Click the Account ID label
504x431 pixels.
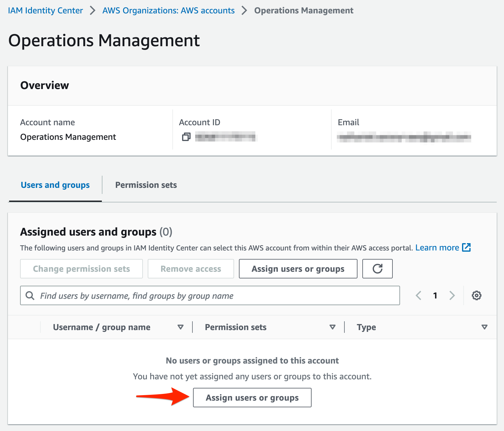point(199,122)
